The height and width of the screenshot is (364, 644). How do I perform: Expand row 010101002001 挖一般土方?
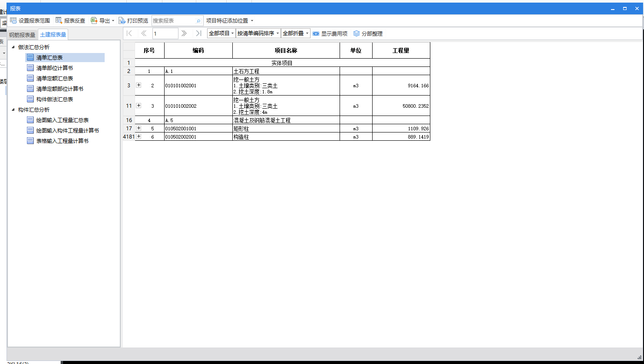point(139,85)
